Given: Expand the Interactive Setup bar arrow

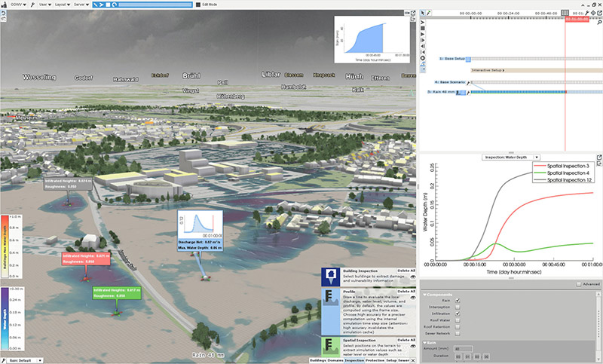Looking at the screenshot, I should coord(504,70).
